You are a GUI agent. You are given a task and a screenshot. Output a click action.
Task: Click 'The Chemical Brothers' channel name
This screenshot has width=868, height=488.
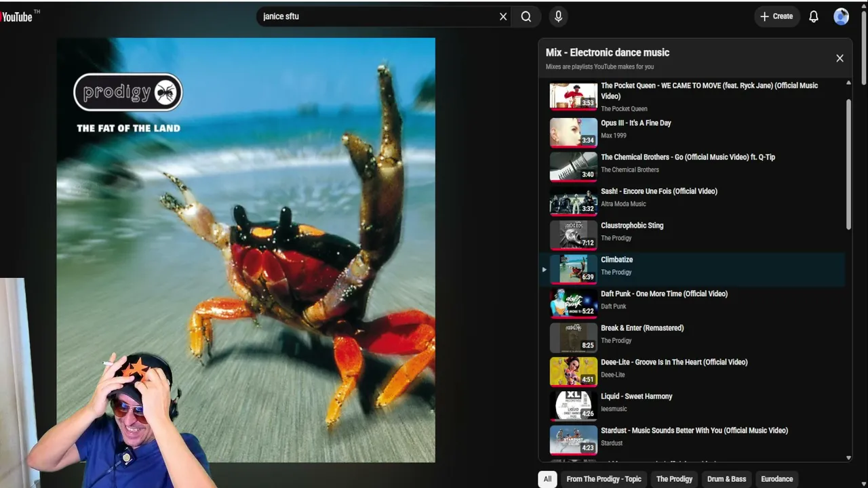tap(630, 170)
